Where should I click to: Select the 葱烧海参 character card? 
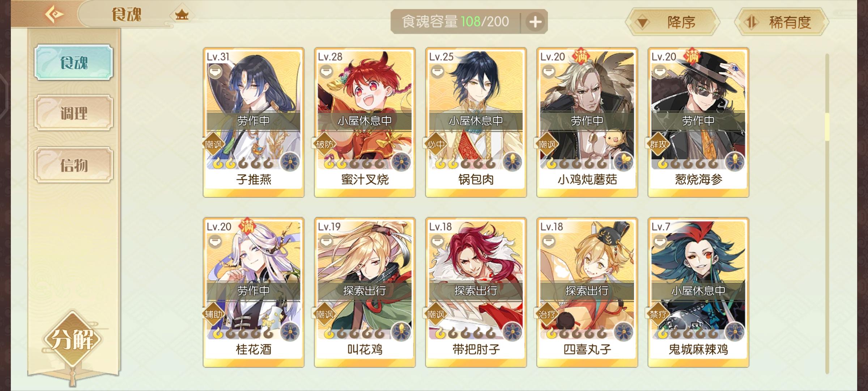(698, 122)
